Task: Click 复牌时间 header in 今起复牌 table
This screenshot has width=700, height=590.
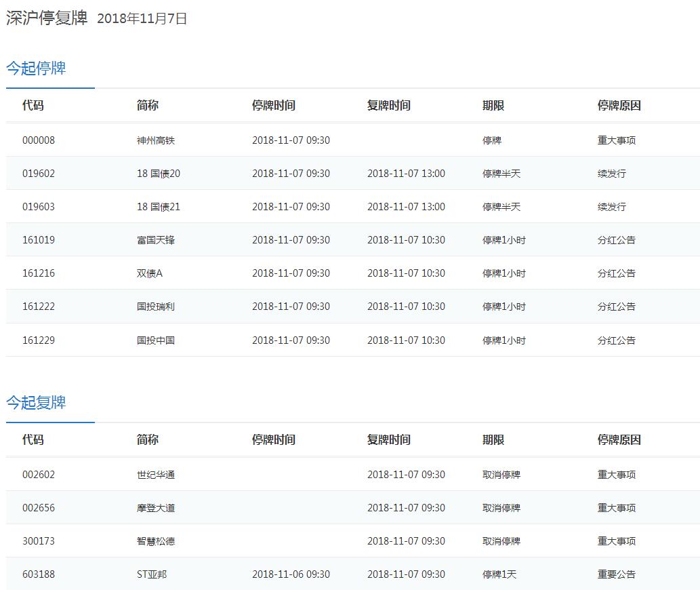Action: click(389, 440)
